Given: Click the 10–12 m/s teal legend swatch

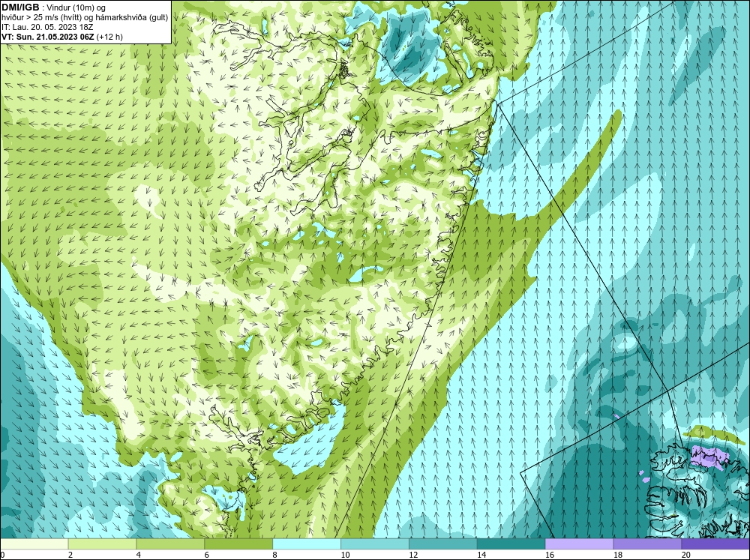Looking at the screenshot, I should (375, 544).
